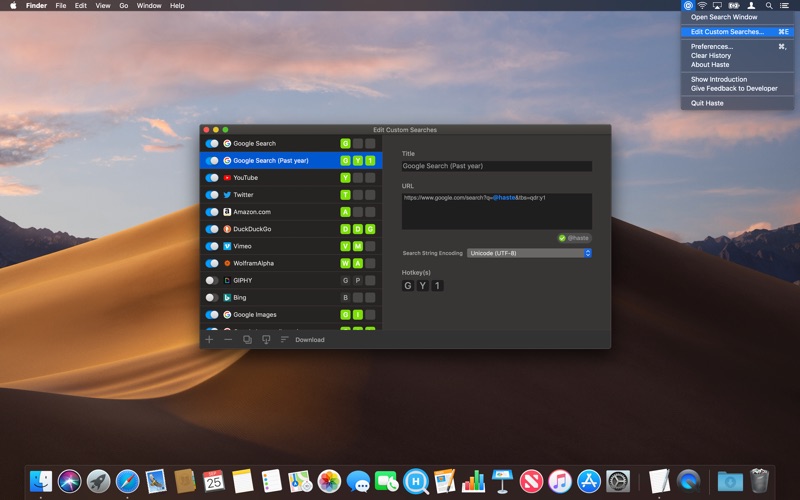Click the import icon in bottom toolbar
Image resolution: width=800 pixels, height=500 pixels.
(x=266, y=340)
